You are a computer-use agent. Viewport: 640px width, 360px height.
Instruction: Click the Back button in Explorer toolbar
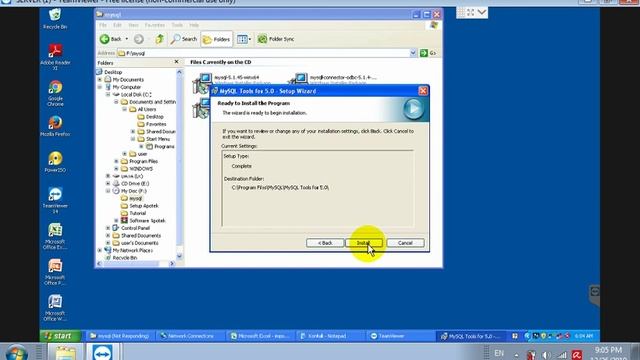[111, 39]
